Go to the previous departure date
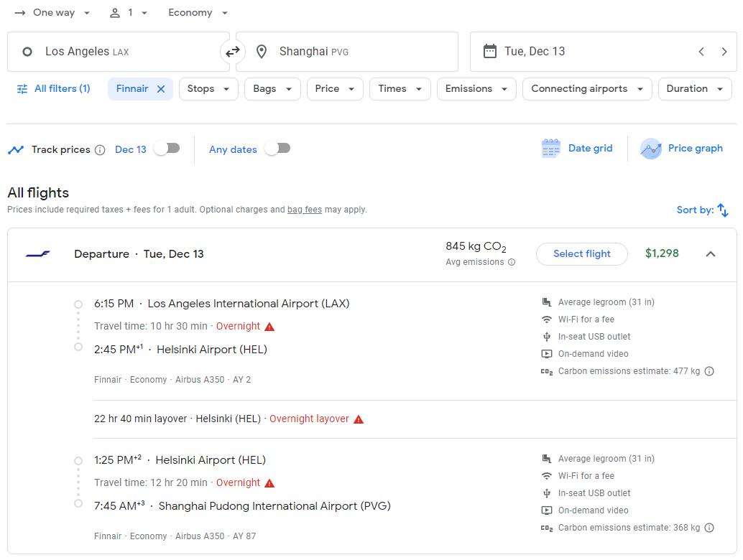Viewport: 743px width, 560px height. click(x=701, y=52)
